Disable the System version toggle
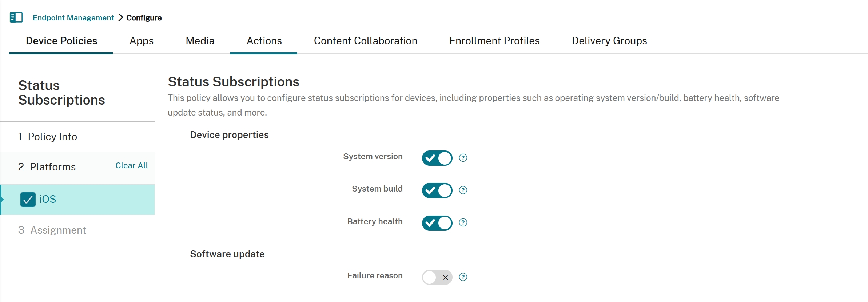Image resolution: width=868 pixels, height=302 pixels. click(x=437, y=158)
